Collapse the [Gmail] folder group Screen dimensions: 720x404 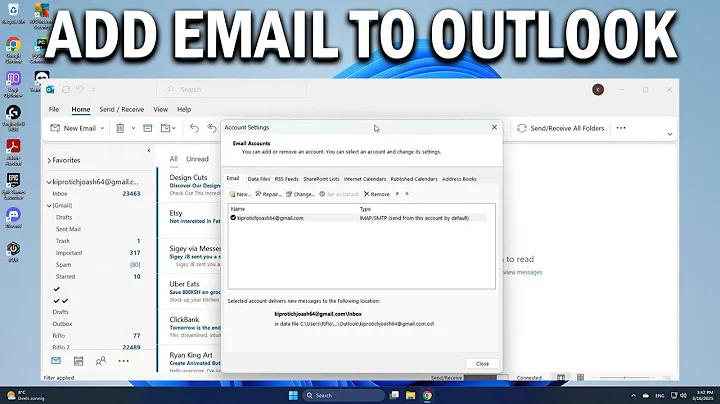(49, 206)
